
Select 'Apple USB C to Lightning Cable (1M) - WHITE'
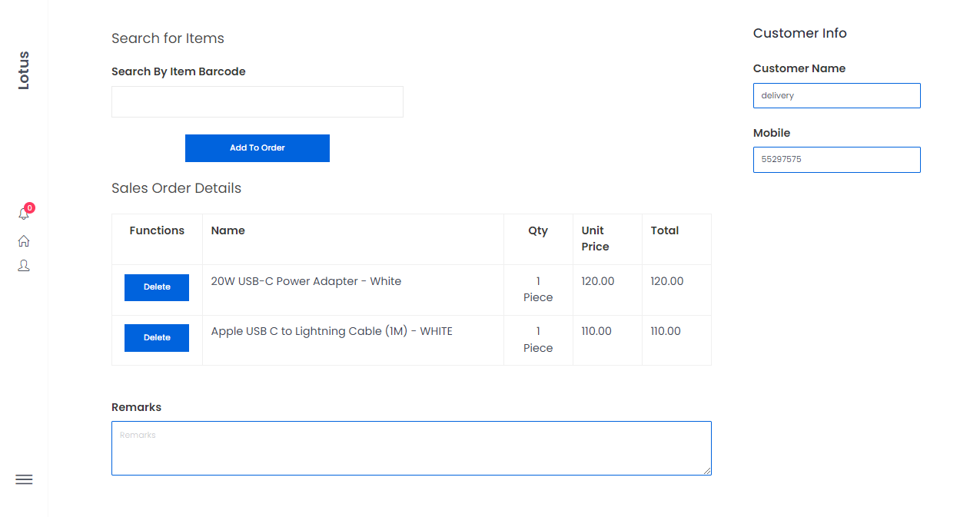coord(332,331)
